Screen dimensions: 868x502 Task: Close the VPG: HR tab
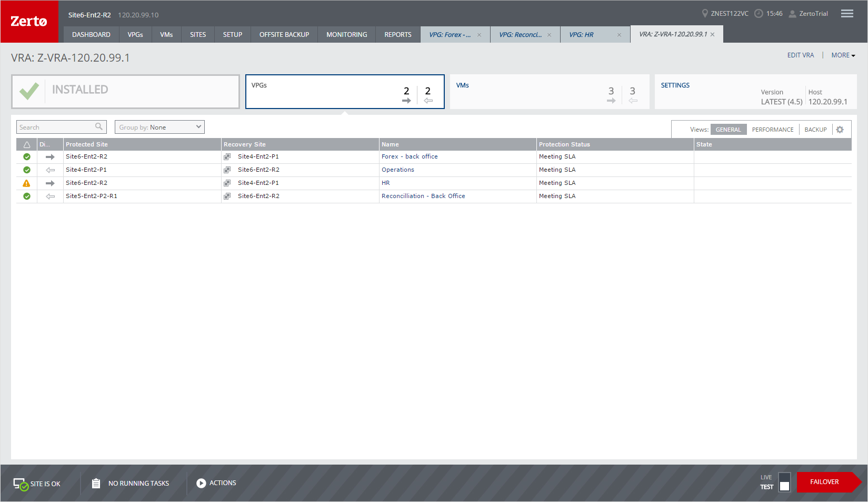click(x=619, y=35)
